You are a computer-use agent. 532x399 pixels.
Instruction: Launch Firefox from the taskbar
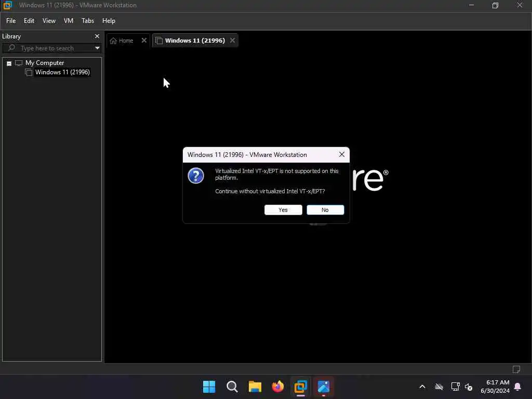tap(277, 387)
